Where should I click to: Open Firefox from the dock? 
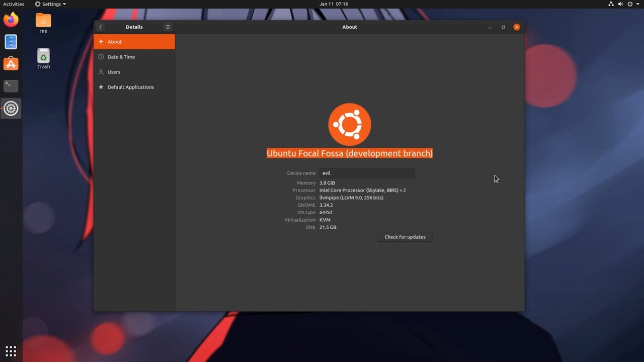click(11, 20)
